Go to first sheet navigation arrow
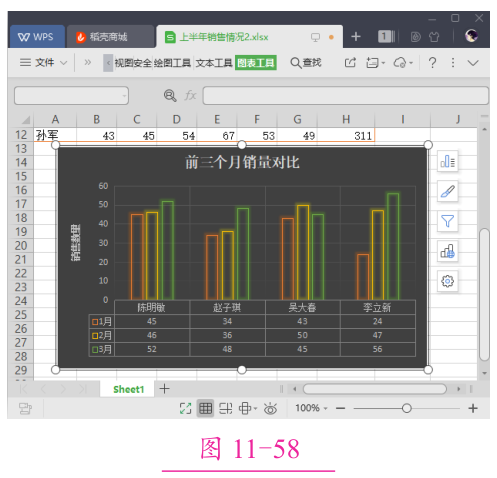 (23, 389)
